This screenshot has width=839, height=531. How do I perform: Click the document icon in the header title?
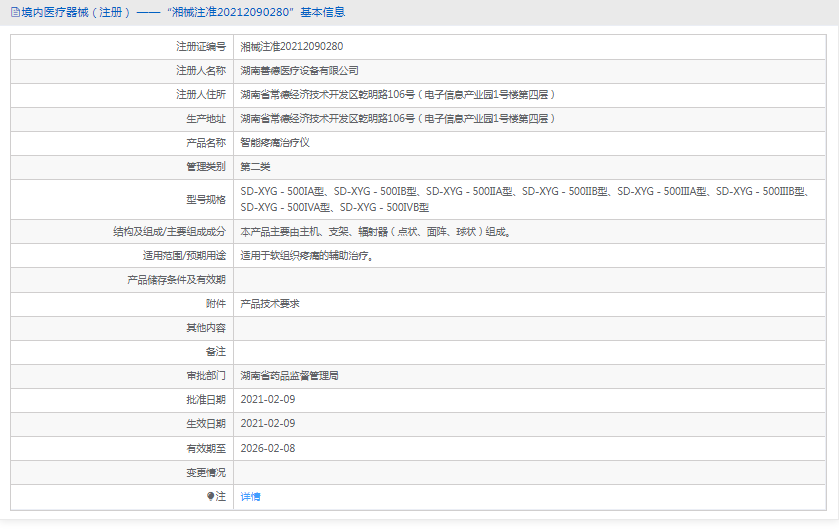15,12
